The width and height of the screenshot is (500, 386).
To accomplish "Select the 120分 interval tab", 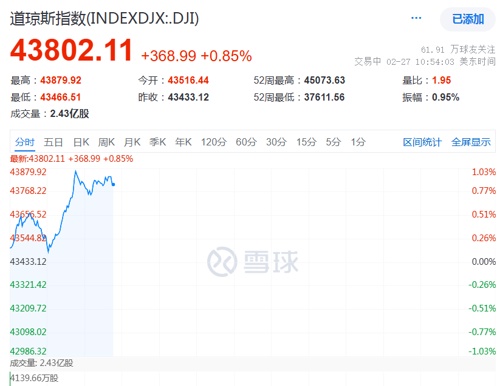I will pyautogui.click(x=214, y=142).
